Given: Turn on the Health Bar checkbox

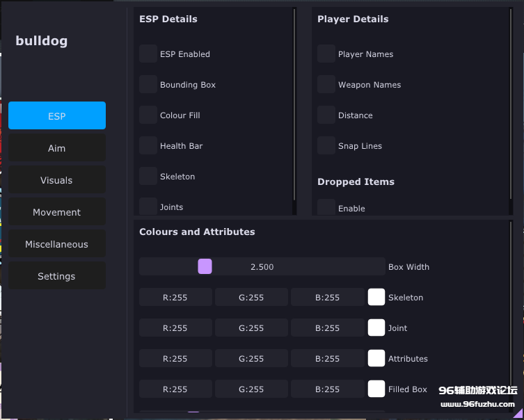Looking at the screenshot, I should click(x=148, y=146).
